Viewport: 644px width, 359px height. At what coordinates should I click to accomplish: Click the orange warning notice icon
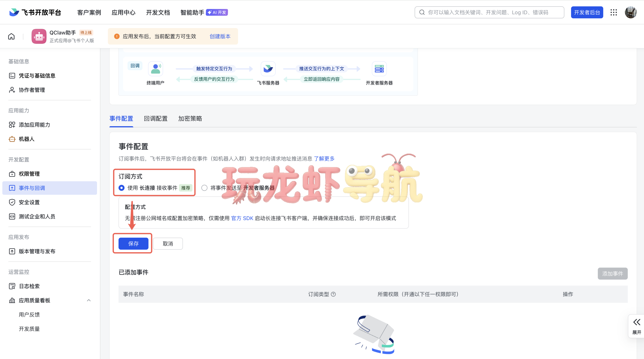(117, 36)
